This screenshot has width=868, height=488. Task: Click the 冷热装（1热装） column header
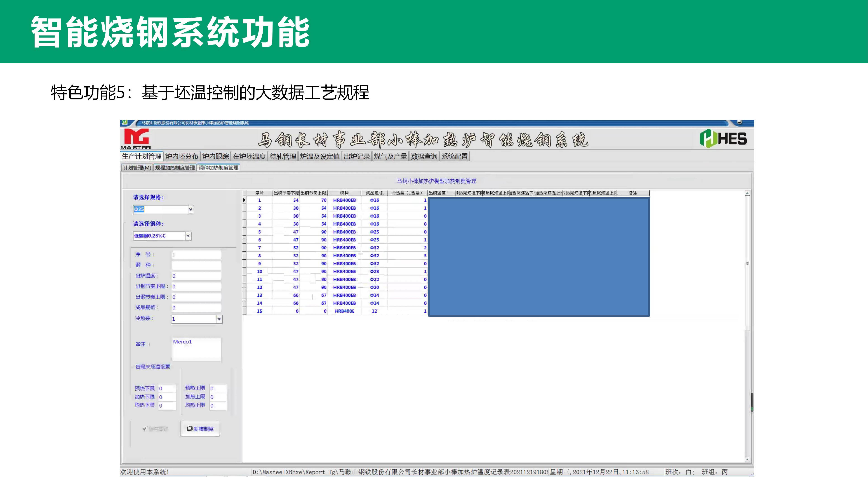(x=407, y=193)
